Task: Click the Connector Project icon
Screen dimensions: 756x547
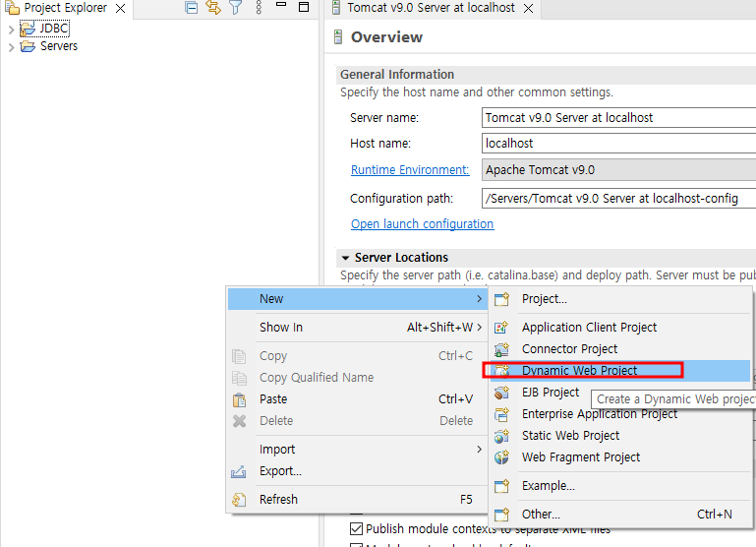Action: click(x=502, y=349)
